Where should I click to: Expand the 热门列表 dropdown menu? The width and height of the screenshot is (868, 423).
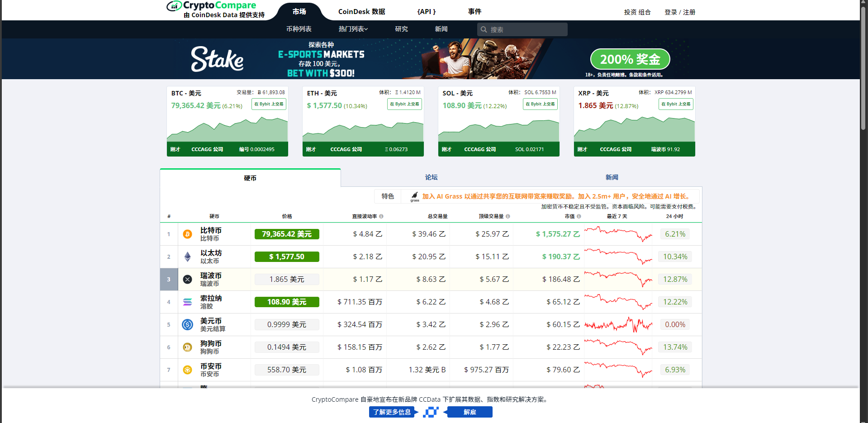point(353,29)
